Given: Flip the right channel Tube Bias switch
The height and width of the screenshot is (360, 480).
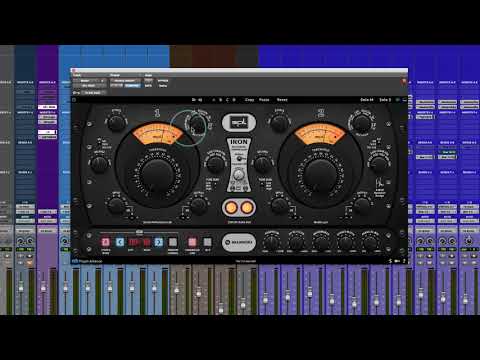Looking at the screenshot, I should pos(262,184).
